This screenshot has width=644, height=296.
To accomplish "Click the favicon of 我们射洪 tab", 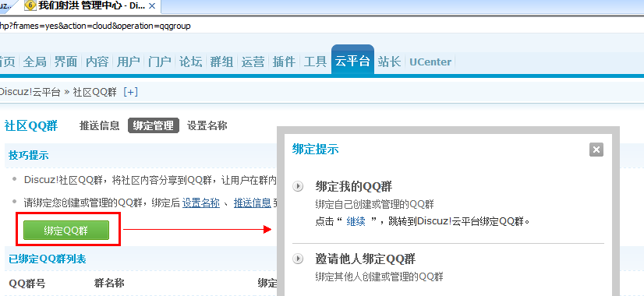I will (30, 5).
